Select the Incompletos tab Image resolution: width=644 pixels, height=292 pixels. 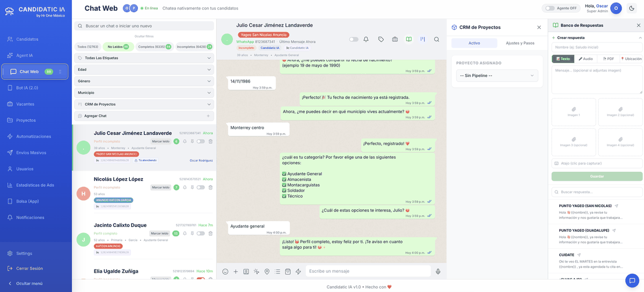click(x=194, y=47)
